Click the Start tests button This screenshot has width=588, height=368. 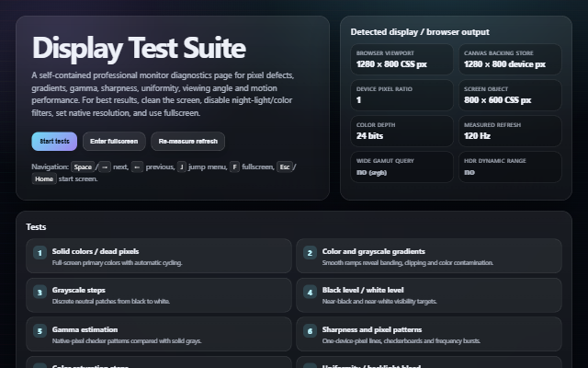point(54,141)
